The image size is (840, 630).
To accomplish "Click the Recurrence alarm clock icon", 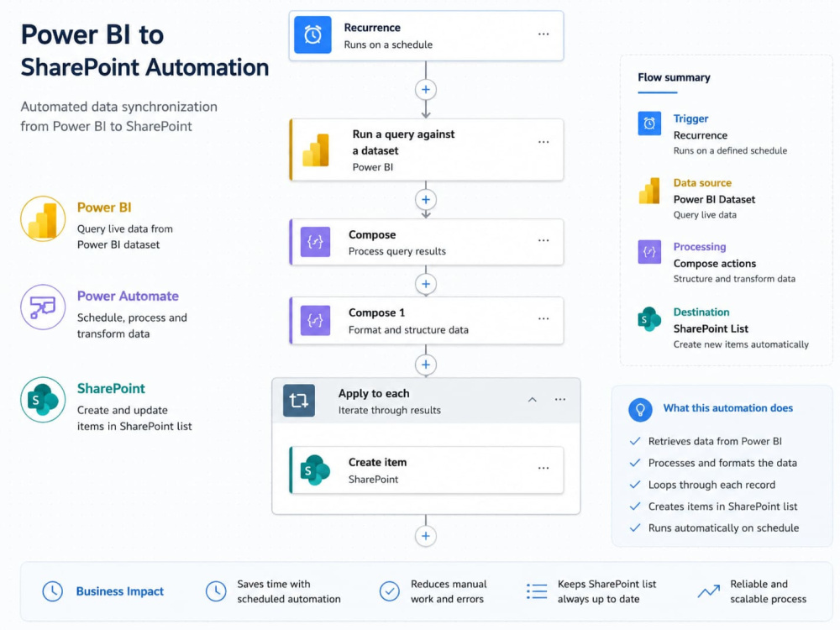I will pos(312,35).
